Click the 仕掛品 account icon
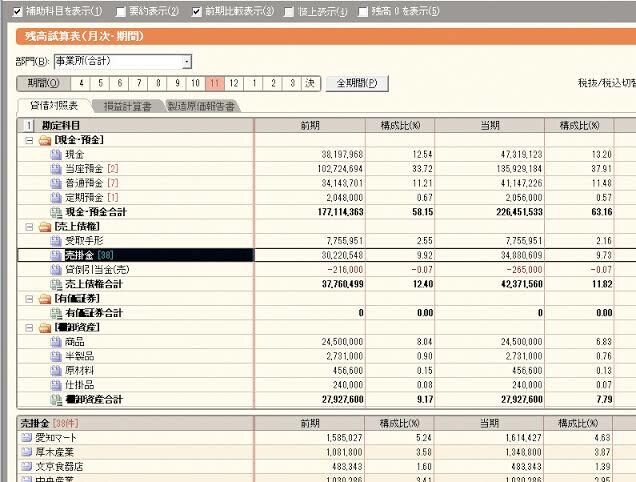 (x=56, y=385)
